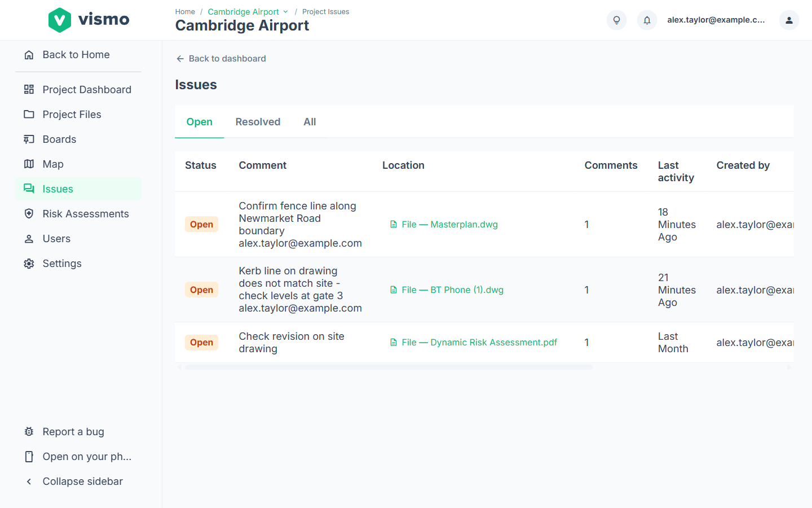
Task: Click the "18 Minutes Ago" last activity cell
Action: coord(677,225)
